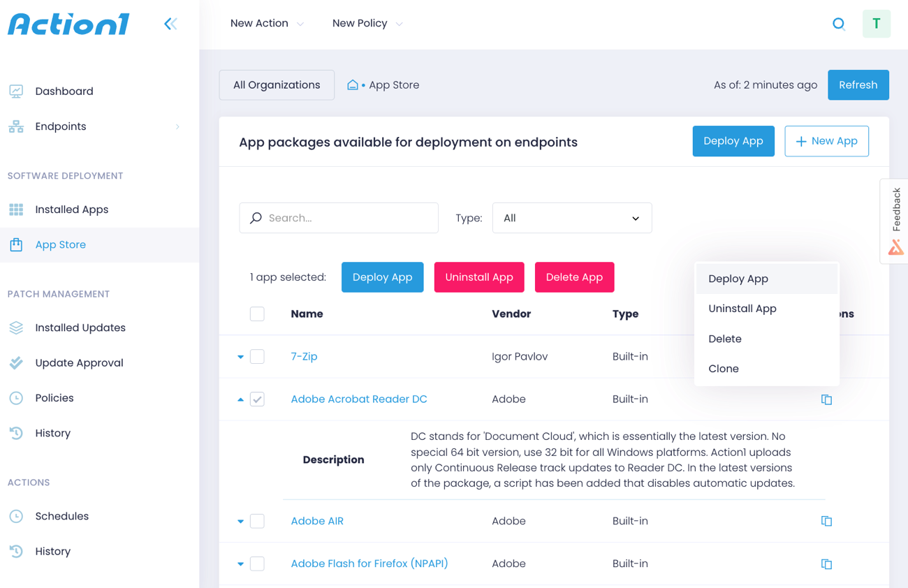This screenshot has height=588, width=908.
Task: Check the 7-Zip row checkbox
Action: [x=257, y=356]
